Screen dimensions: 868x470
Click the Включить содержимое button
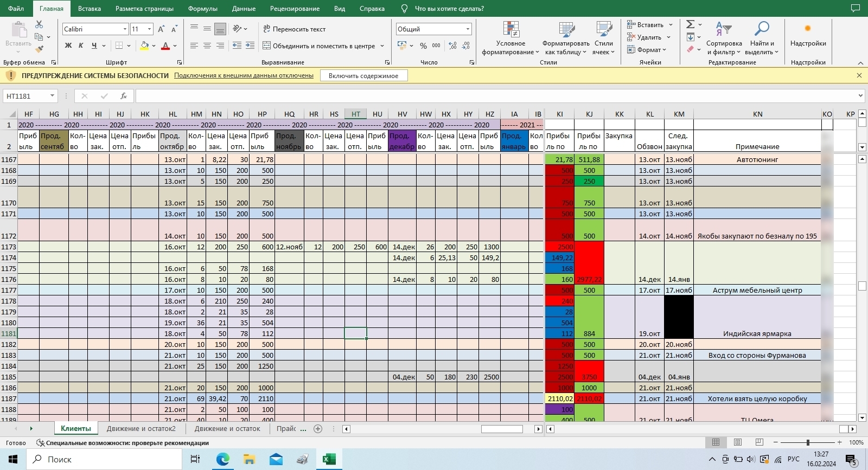click(x=363, y=76)
